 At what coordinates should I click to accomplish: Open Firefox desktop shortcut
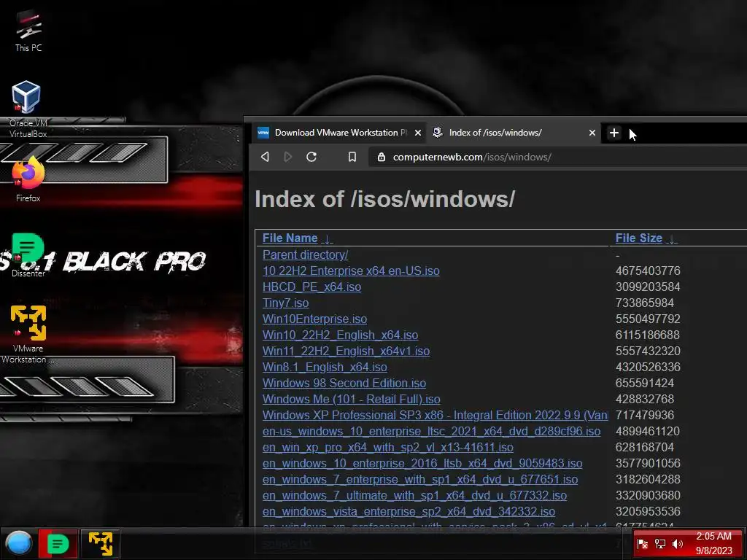28,179
